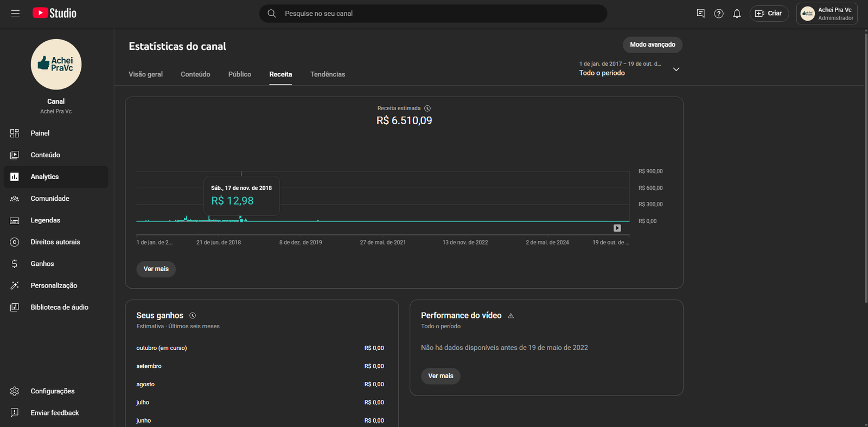This screenshot has width=868, height=427.
Task: Expand the date range period dropdown
Action: coord(676,69)
